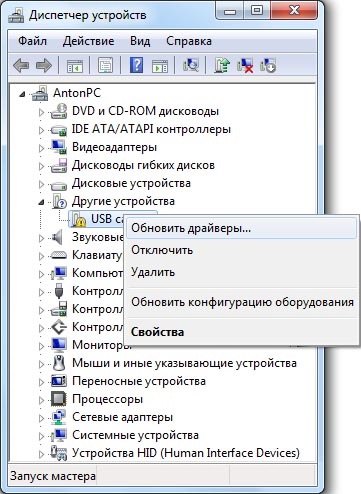Click the Forward arrow toolbar icon

(44, 65)
